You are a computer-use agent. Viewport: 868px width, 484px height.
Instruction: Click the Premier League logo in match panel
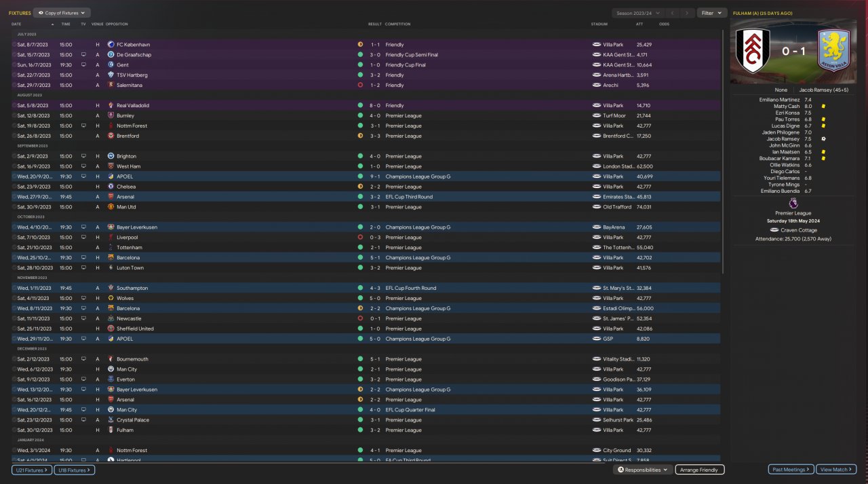(793, 203)
